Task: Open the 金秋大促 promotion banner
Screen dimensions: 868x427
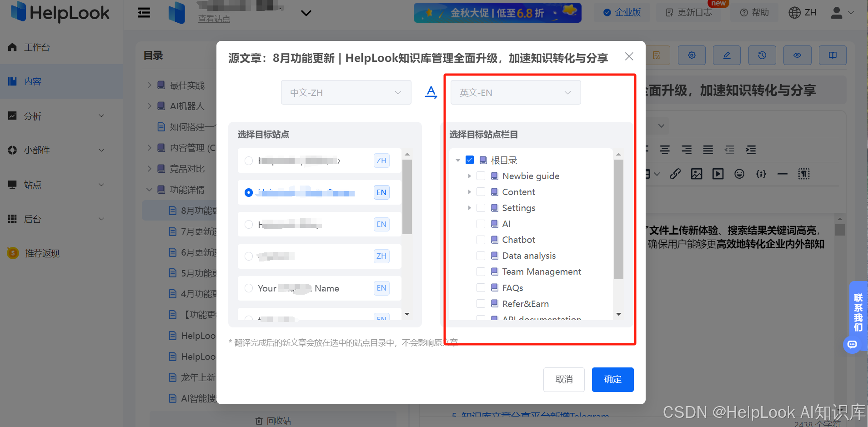Action: click(x=497, y=13)
